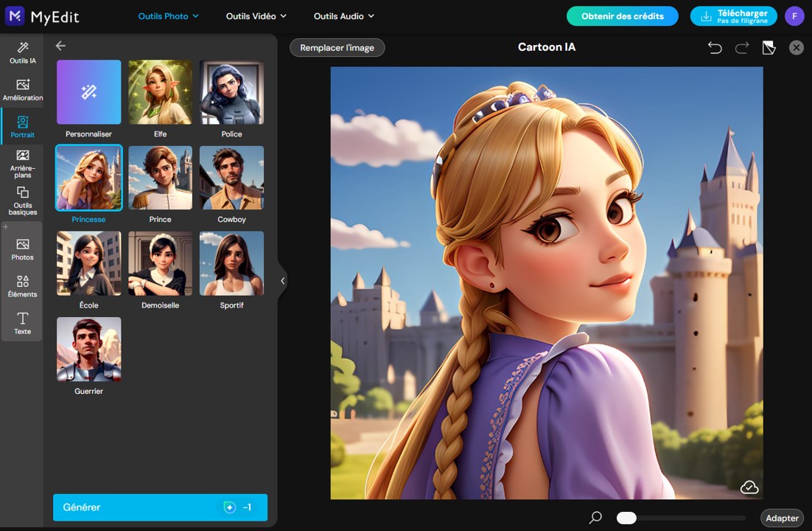Click Télécharger without watermark button
812x531 pixels.
[x=734, y=16]
